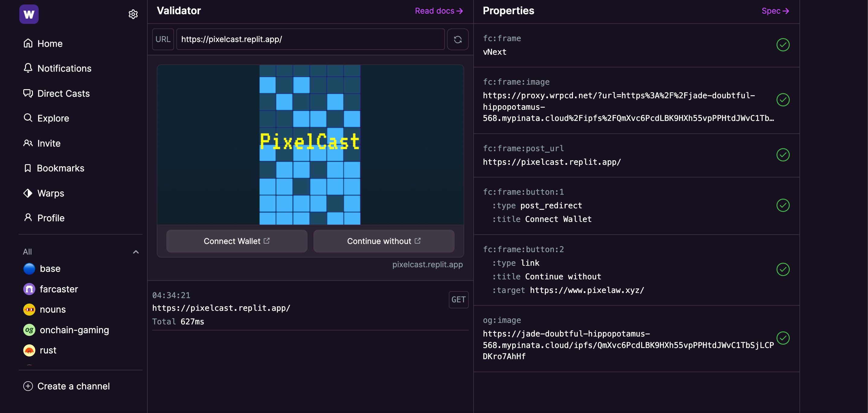Click the URL label box
The image size is (868, 413).
(163, 40)
